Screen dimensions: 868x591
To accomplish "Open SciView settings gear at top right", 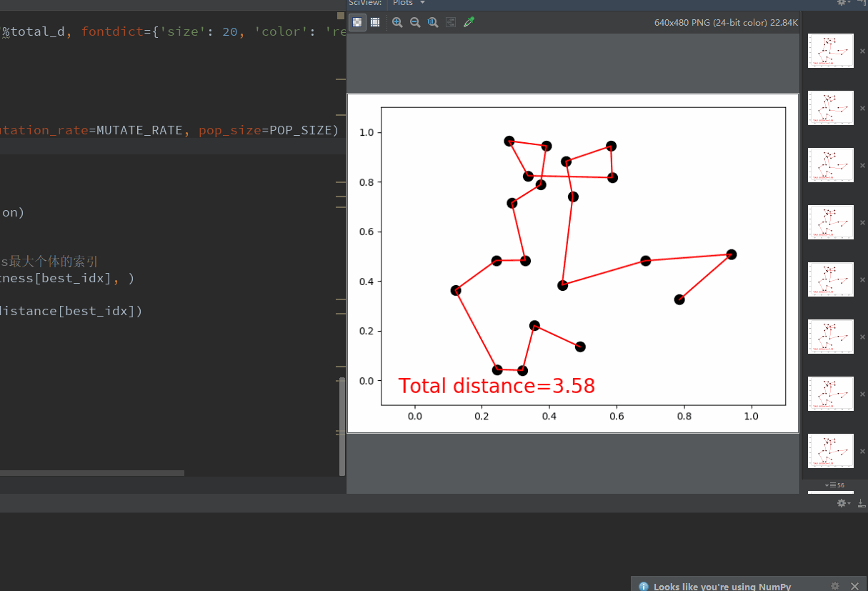I will (x=842, y=3).
